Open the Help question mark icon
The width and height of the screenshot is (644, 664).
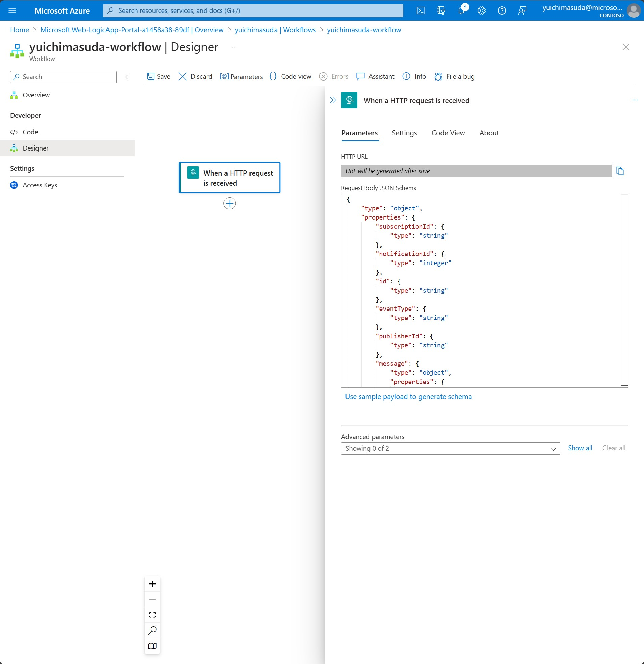tap(502, 10)
